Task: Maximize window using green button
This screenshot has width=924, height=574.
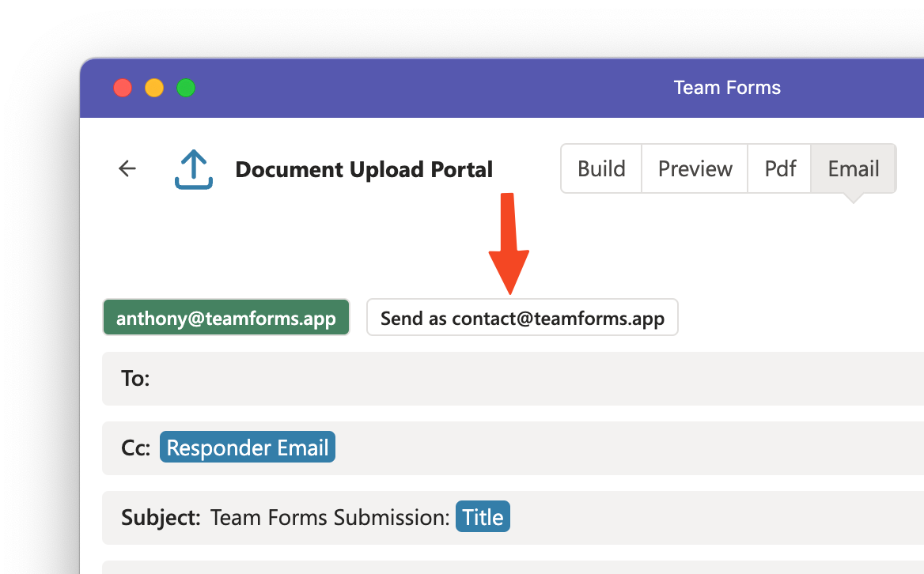Action: pyautogui.click(x=186, y=88)
